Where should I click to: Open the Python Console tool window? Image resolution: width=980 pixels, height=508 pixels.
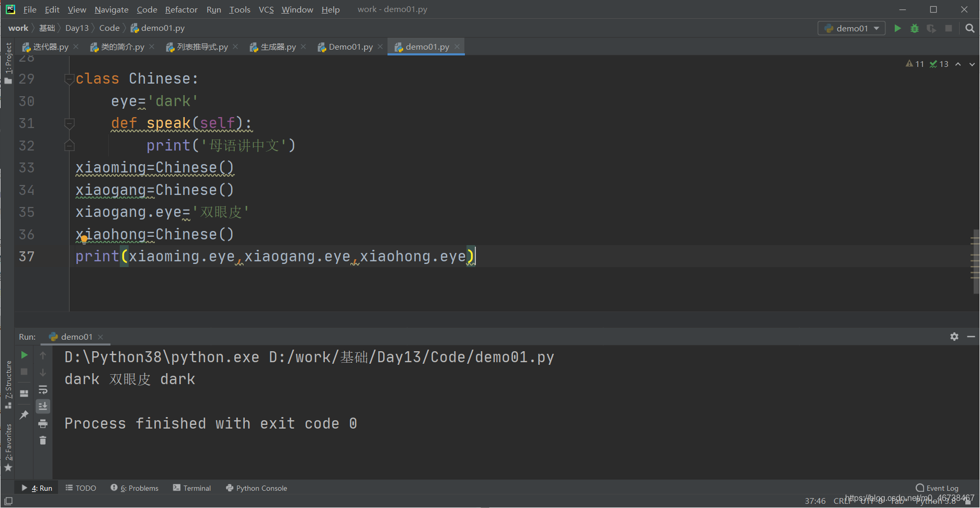257,488
